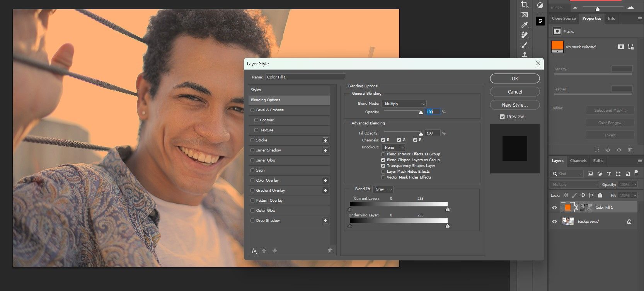Open the Blend If Gray dropdown
This screenshot has height=291, width=644.
coord(383,189)
